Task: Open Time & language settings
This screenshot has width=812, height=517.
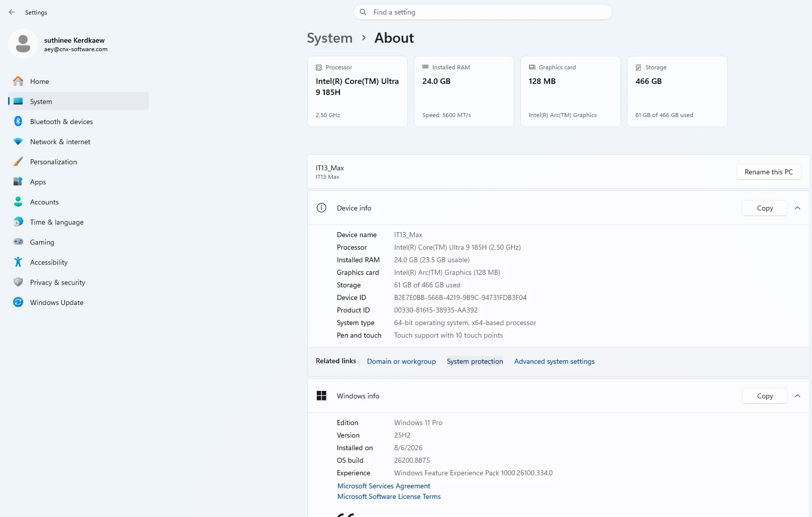Action: [78, 222]
